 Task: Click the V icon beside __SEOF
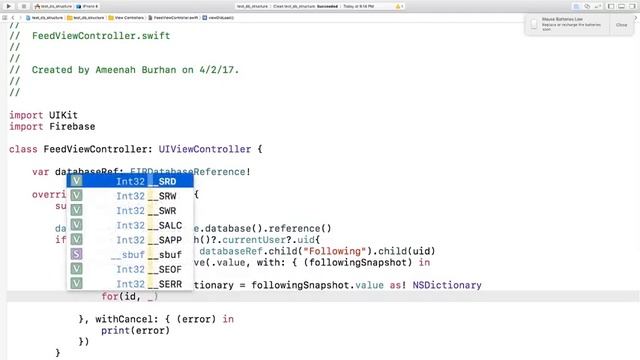click(76, 269)
